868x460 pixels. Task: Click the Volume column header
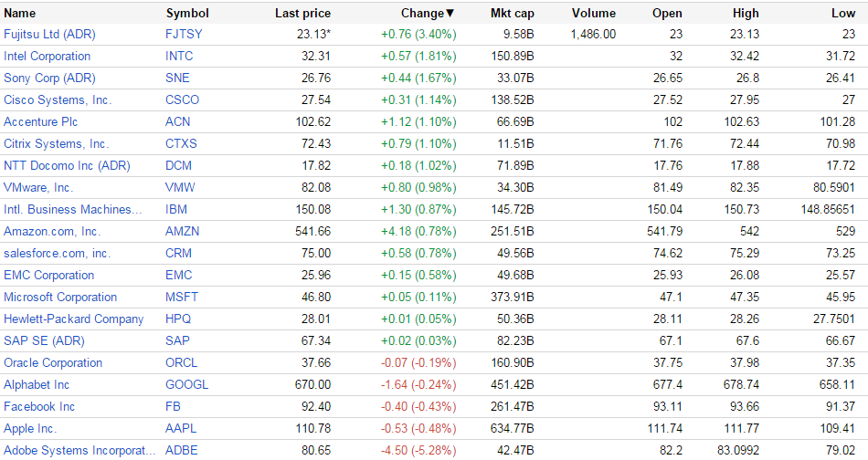coord(594,13)
